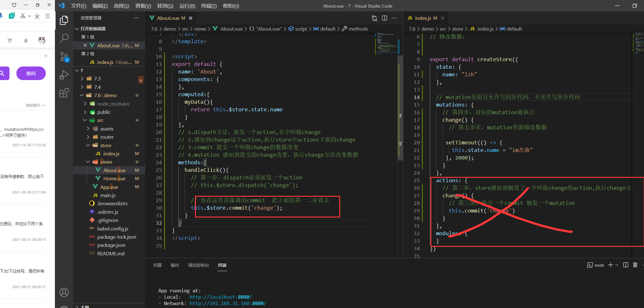
Task: Split the terminal panel
Action: pyautogui.click(x=626, y=265)
